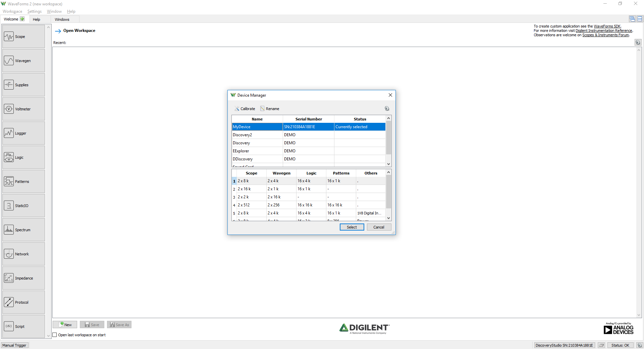Select the DDiscovery demo device row
644x349 pixels.
click(x=309, y=159)
